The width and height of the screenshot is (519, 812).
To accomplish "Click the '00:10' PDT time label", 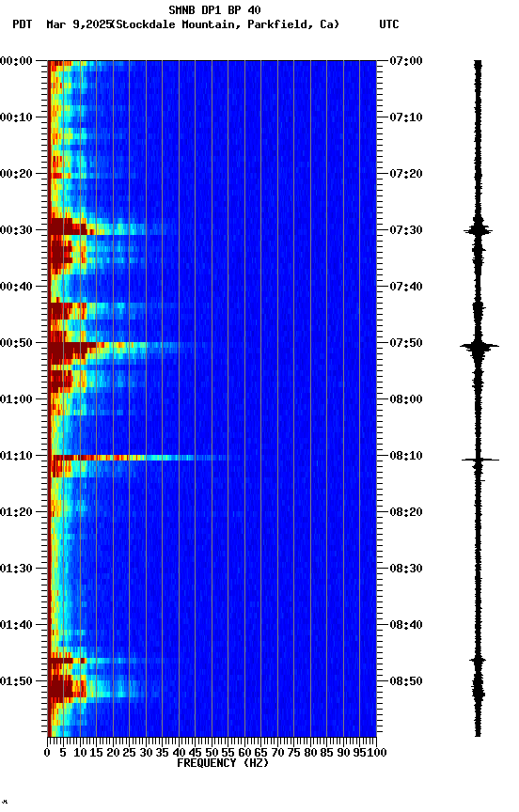I will point(16,117).
